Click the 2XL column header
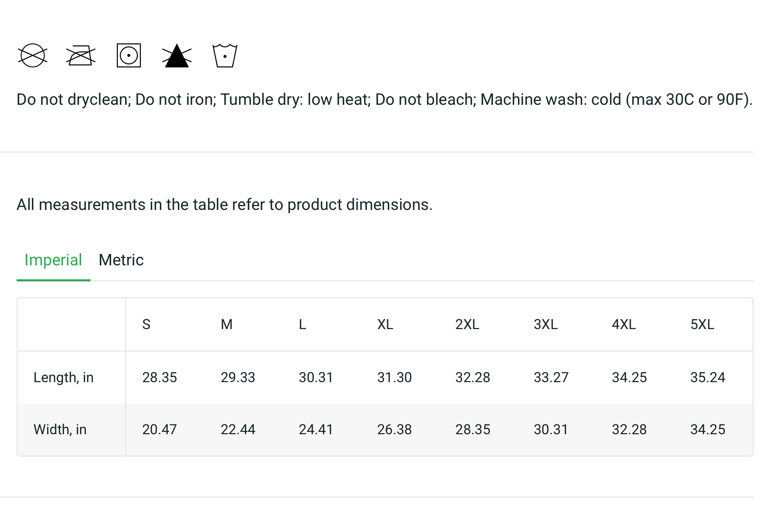 pyautogui.click(x=467, y=324)
